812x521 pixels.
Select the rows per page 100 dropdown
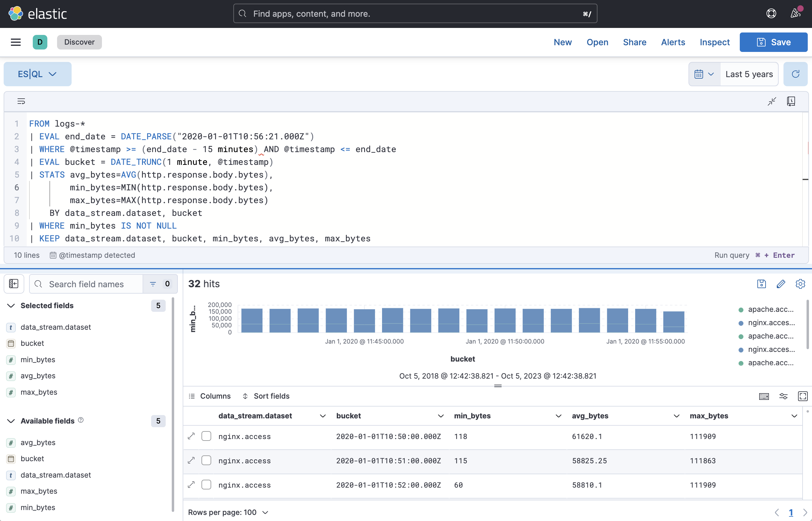pos(227,512)
